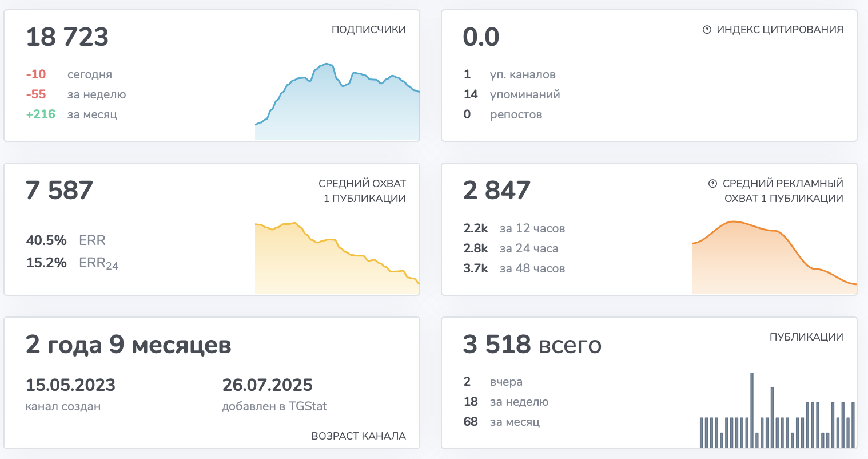Select channel creation date 15.05.2023
This screenshot has width=868, height=459.
[70, 385]
